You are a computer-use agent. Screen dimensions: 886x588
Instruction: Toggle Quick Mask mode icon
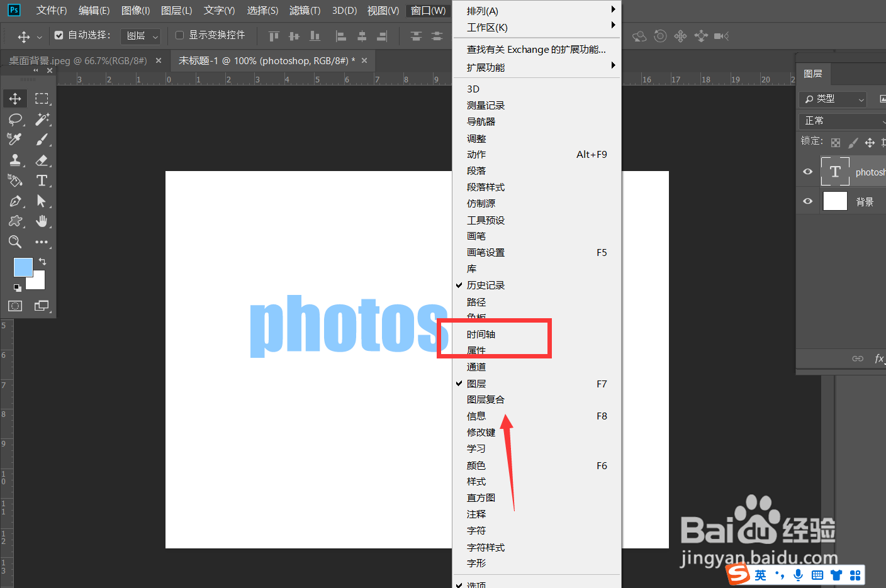(x=15, y=306)
